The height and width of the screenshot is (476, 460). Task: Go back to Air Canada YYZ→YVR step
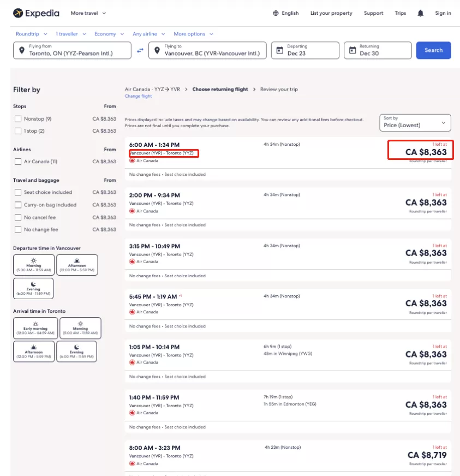pos(152,90)
